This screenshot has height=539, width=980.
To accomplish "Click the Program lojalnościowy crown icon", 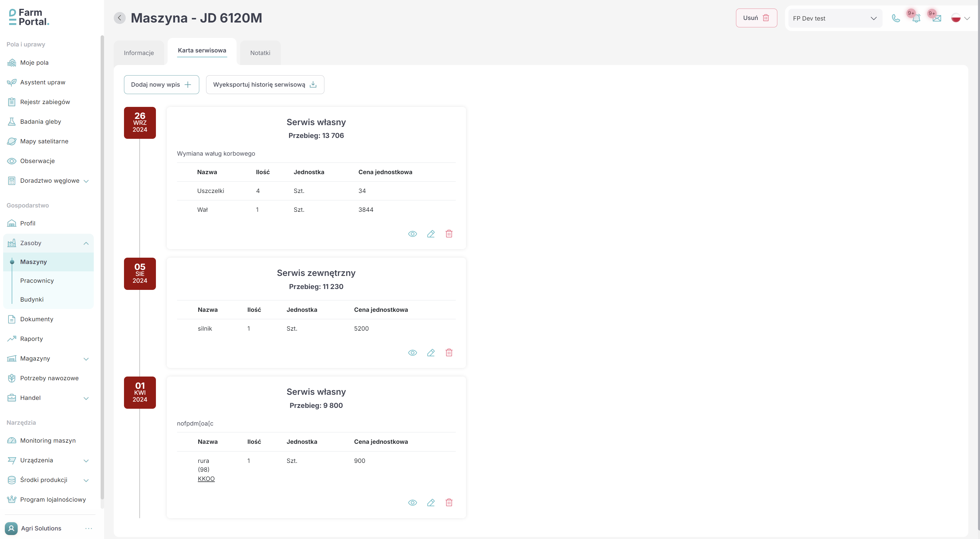I will coord(12,499).
